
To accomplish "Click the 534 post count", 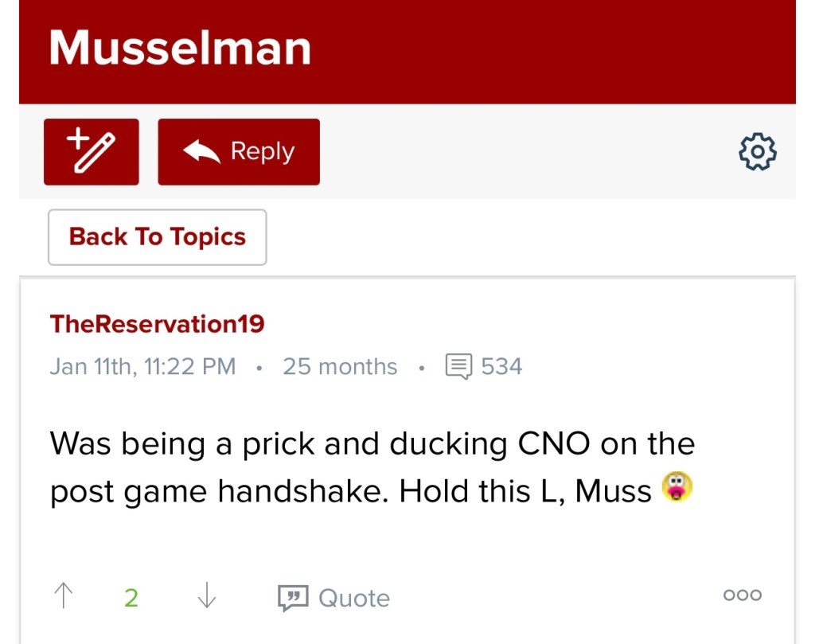I will point(501,367).
